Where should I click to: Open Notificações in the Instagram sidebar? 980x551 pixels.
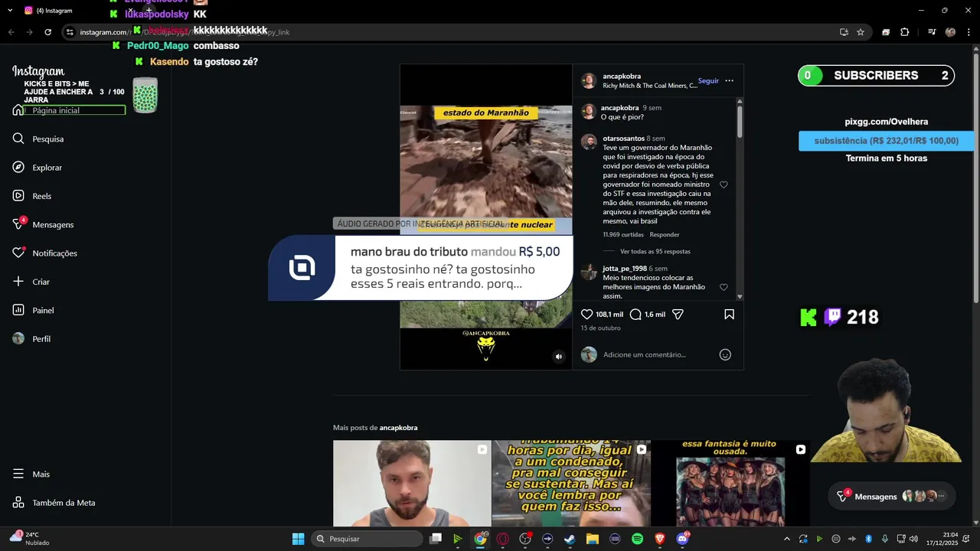point(45,253)
